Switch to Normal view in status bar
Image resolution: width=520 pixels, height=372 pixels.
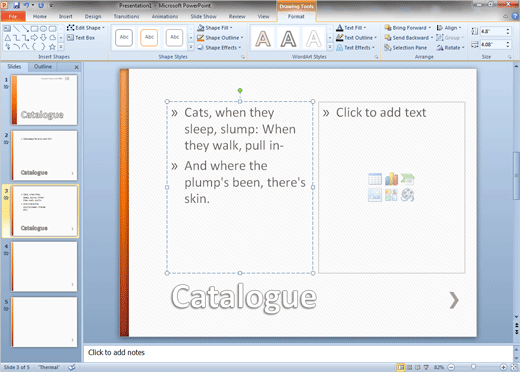click(401, 367)
